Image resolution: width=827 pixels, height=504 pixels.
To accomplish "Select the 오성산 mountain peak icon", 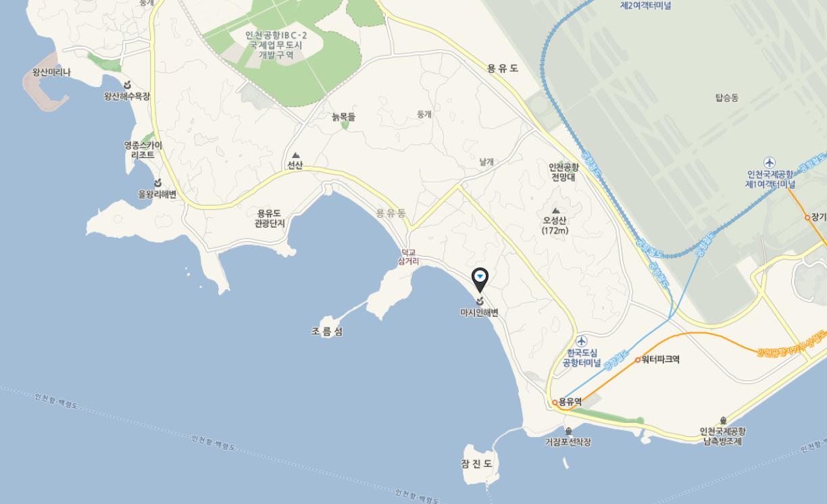I will [555, 211].
